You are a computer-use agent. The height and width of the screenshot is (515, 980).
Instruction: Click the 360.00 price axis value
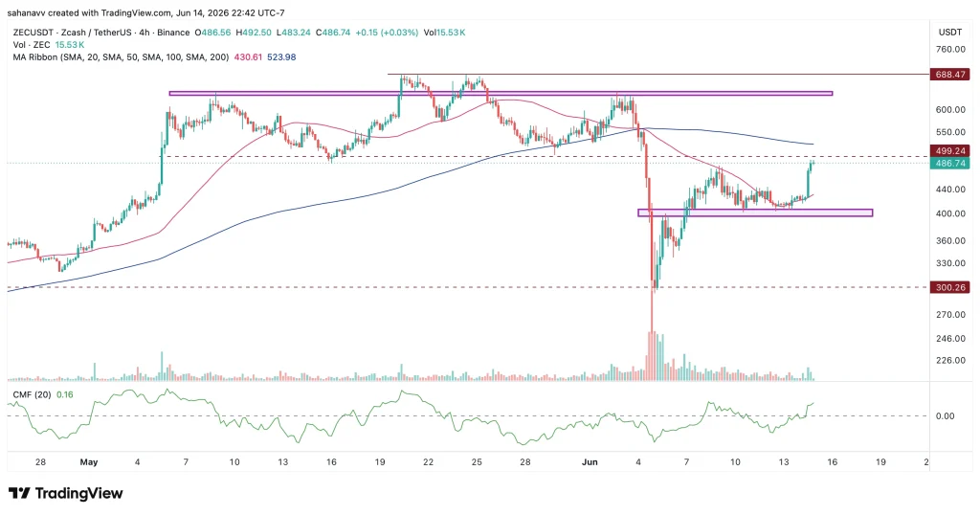pyautogui.click(x=950, y=240)
